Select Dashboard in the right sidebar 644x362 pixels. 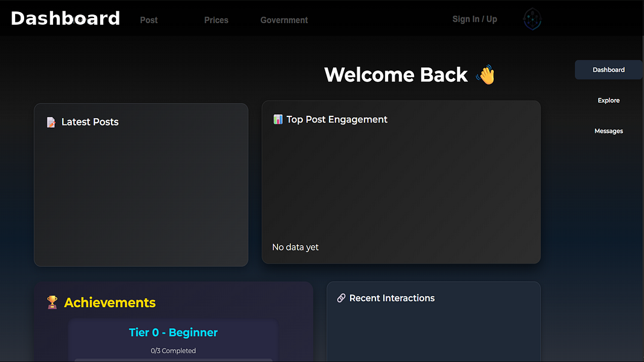coord(608,70)
